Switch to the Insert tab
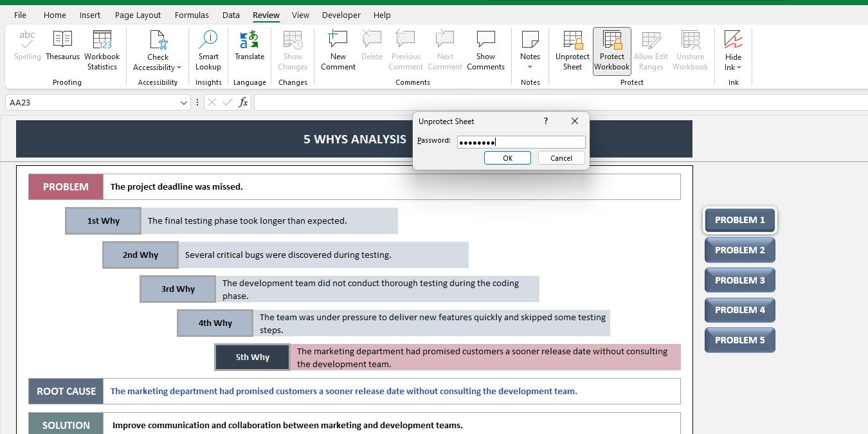This screenshot has width=868, height=434. 90,15
